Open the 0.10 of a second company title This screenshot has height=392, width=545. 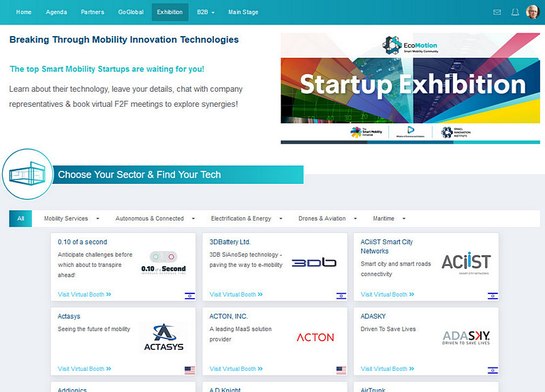82,242
